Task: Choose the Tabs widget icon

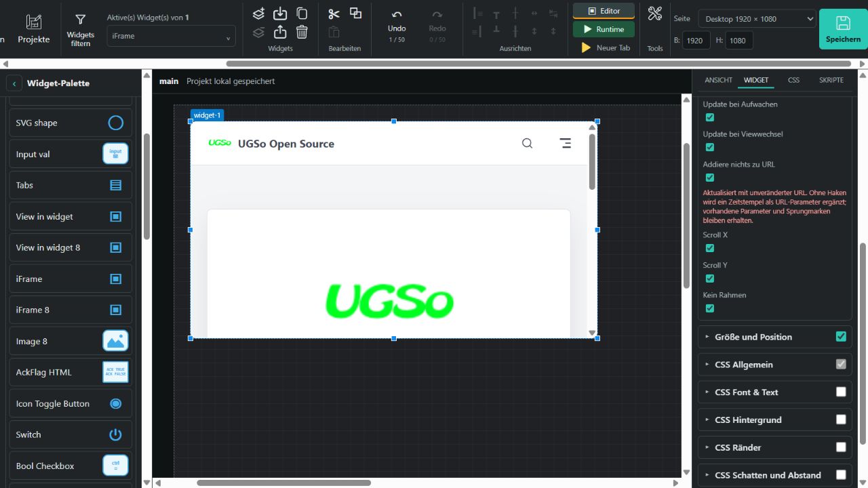Action: 116,185
